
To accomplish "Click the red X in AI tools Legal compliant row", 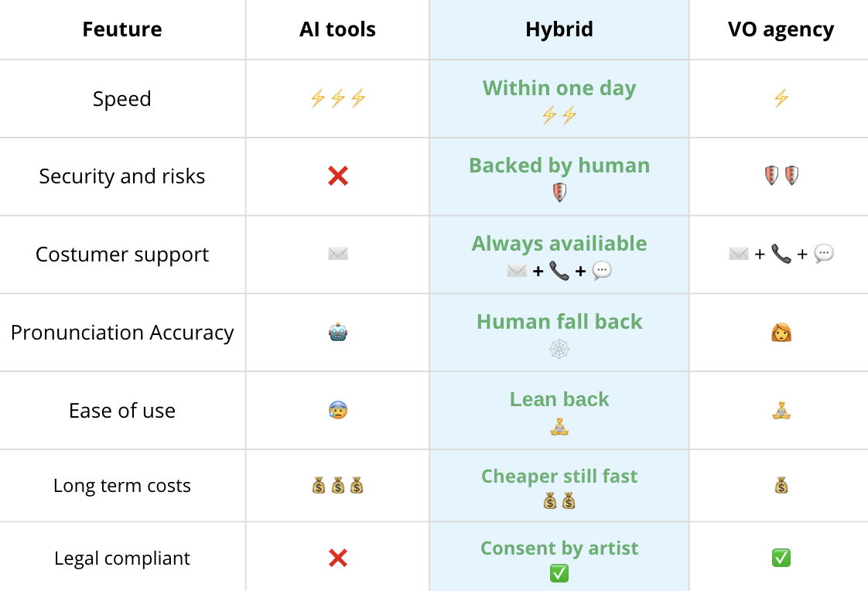I will coord(337,558).
